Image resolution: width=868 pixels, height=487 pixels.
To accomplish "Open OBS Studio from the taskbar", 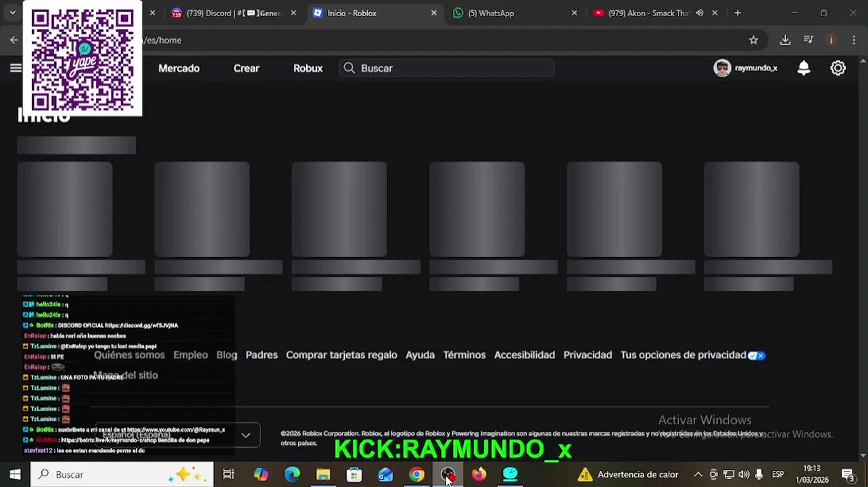I will 448,474.
